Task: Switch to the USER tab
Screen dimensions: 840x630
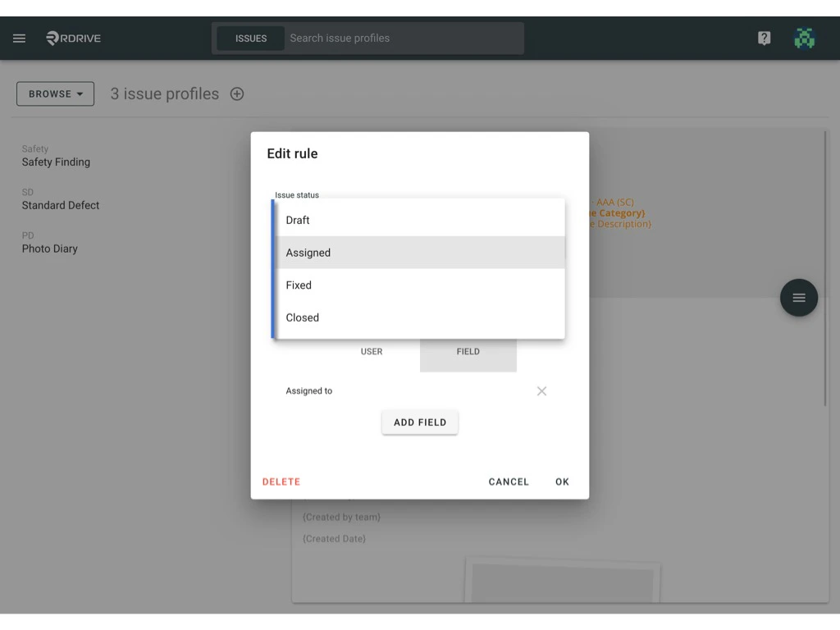Action: (x=372, y=351)
